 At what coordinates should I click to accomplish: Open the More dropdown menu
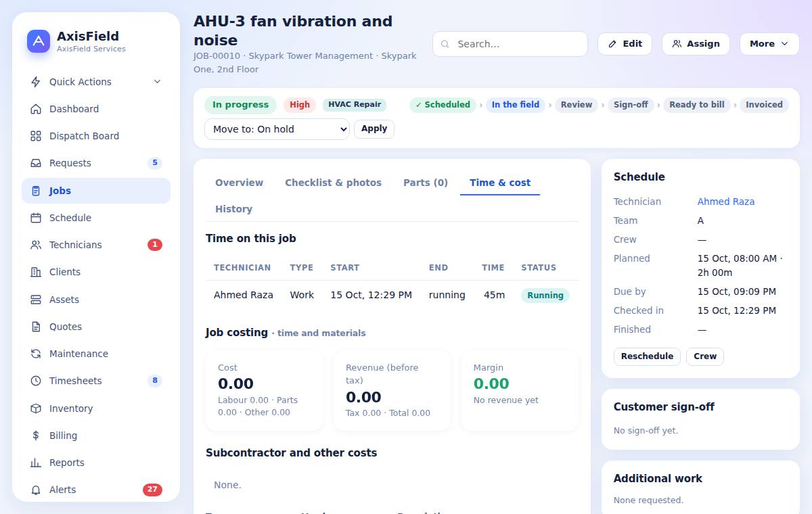769,44
